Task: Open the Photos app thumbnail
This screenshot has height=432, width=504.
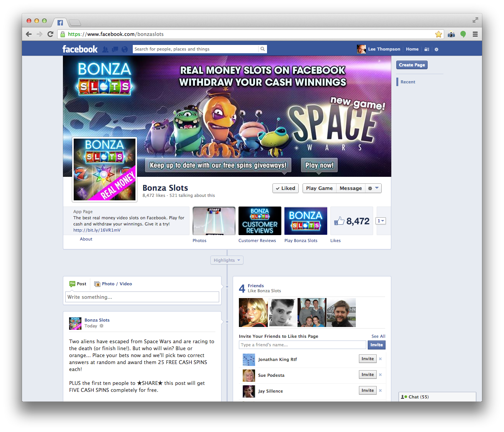Action: [x=214, y=221]
